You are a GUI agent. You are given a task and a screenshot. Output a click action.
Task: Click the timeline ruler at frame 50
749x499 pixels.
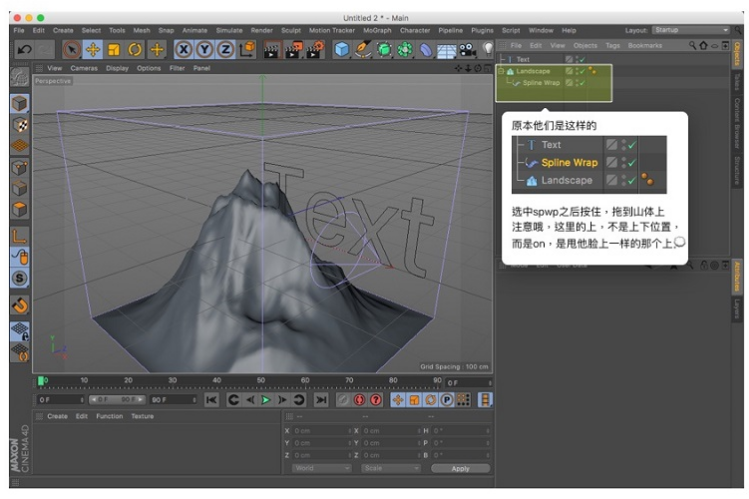pyautogui.click(x=261, y=381)
